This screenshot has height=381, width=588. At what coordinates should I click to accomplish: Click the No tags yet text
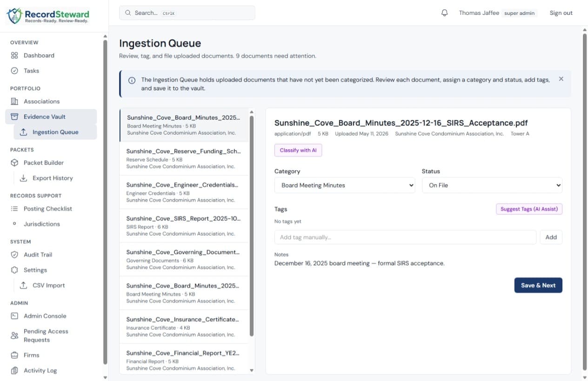(288, 221)
